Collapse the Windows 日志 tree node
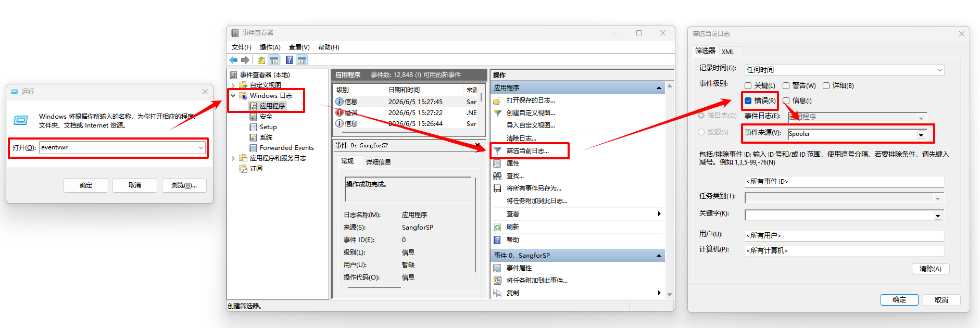980x328 pixels. [233, 96]
